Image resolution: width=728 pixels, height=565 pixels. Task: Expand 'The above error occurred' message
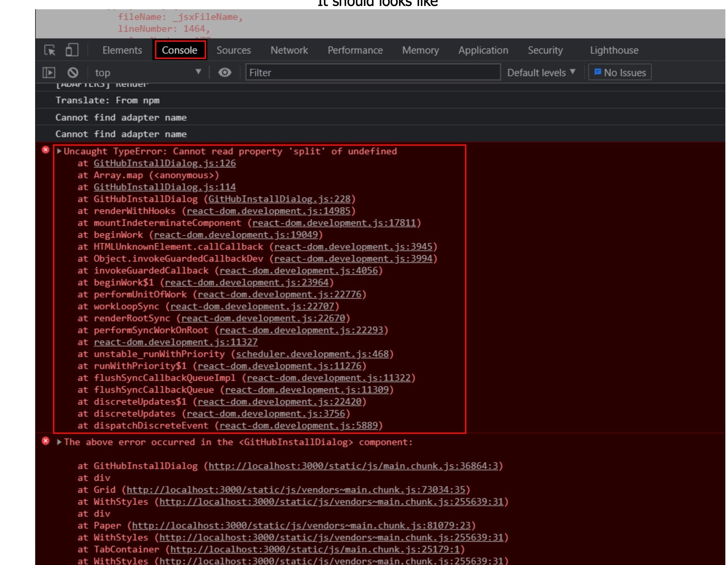point(59,442)
